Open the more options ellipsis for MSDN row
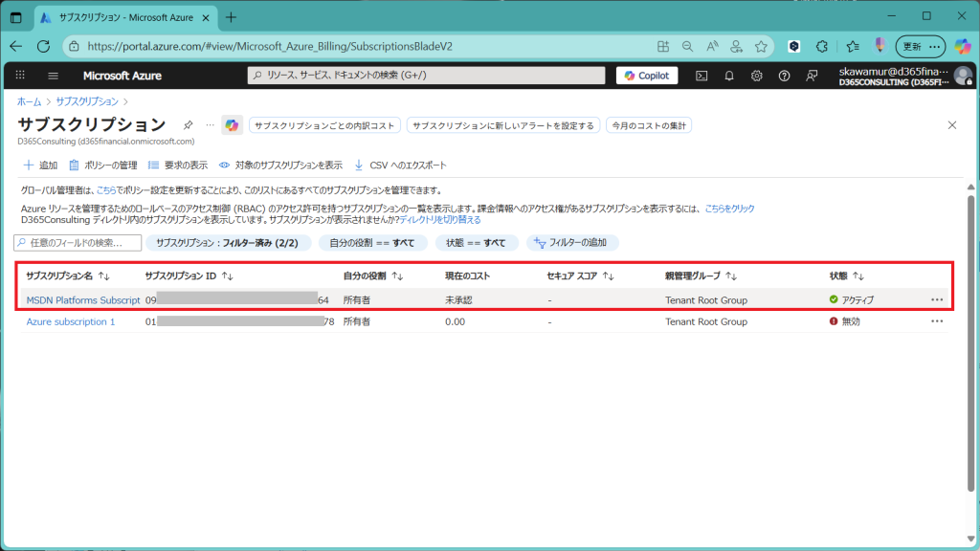The height and width of the screenshot is (551, 980). coord(936,299)
